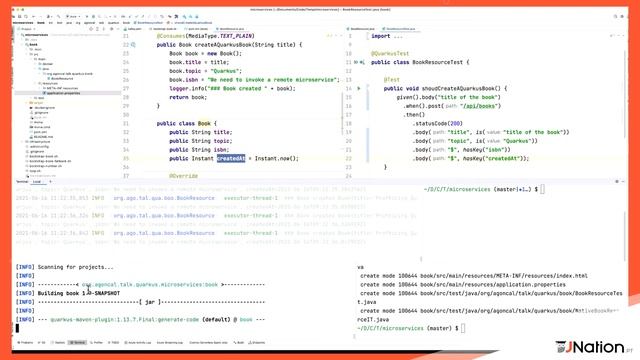The image size is (640, 360).
Task: Select bootstrap-book-fallback.sh in project tree
Action: point(50,161)
